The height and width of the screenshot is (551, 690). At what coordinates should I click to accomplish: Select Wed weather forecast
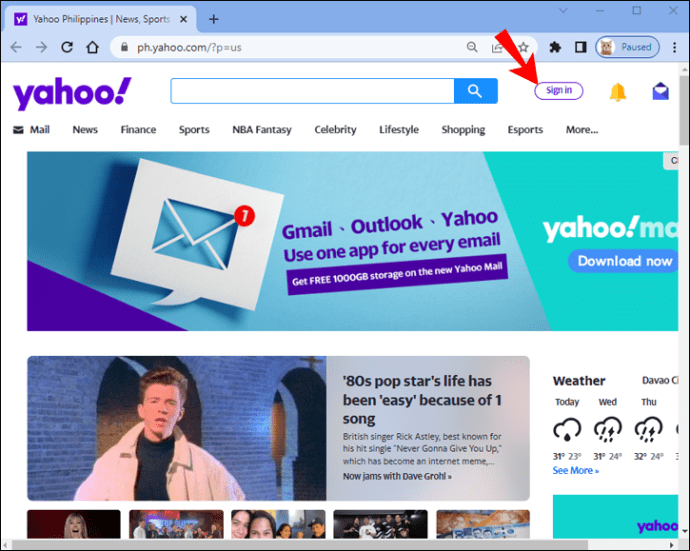[607, 430]
